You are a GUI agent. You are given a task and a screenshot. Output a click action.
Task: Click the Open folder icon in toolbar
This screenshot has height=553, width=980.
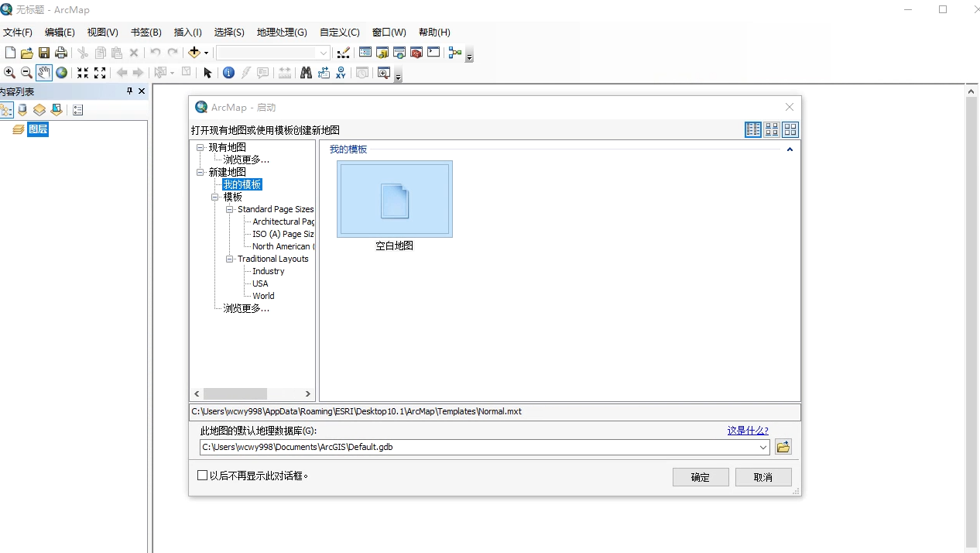point(27,53)
